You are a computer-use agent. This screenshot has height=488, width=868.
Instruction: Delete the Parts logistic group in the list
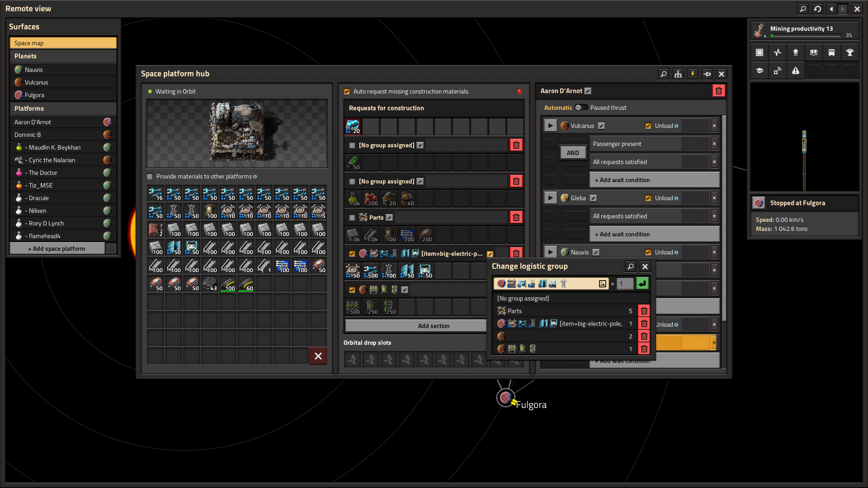click(x=644, y=311)
